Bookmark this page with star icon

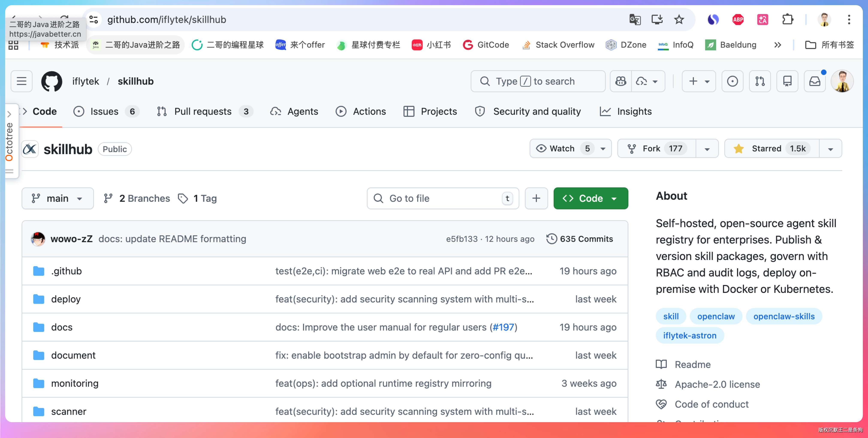tap(679, 19)
